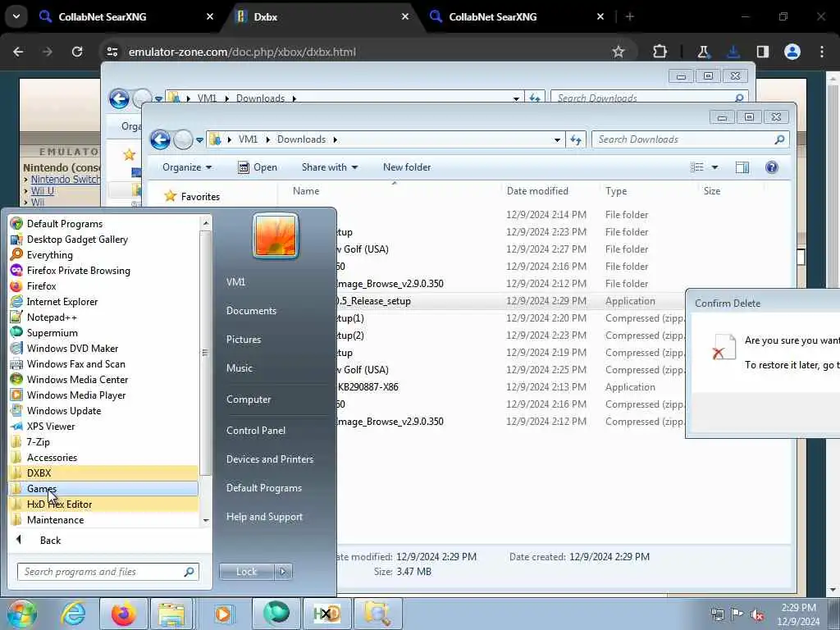Screen dimensions: 840x630
Task: Refresh the Downloads folder address bar
Action: [576, 139]
